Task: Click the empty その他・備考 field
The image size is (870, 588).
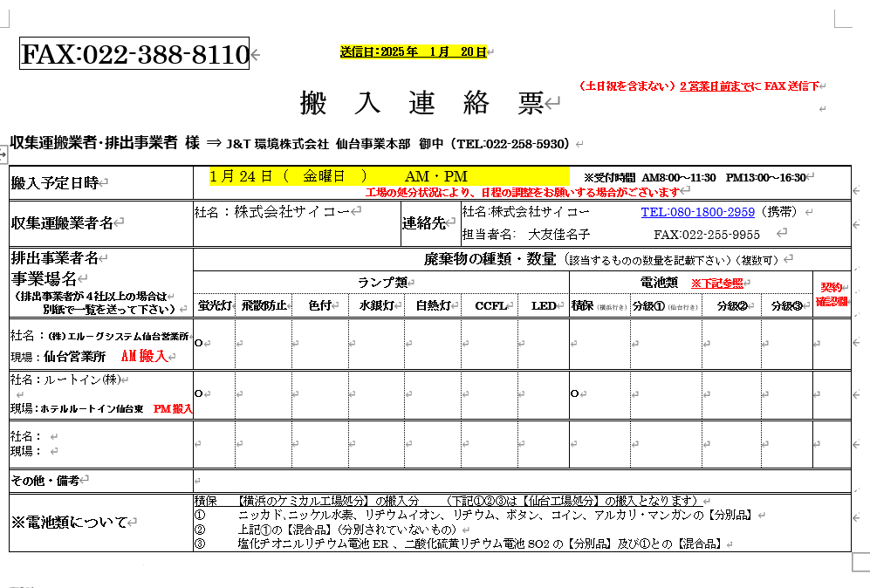Action: 521,481
